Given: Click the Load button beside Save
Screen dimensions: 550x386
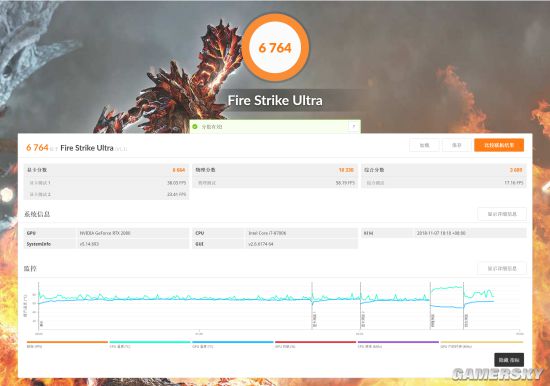Looking at the screenshot, I should point(424,145).
